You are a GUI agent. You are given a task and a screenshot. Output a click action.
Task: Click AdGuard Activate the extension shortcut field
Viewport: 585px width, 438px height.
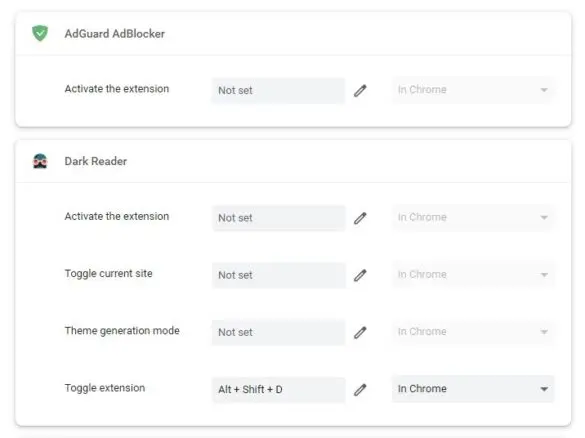(x=278, y=91)
